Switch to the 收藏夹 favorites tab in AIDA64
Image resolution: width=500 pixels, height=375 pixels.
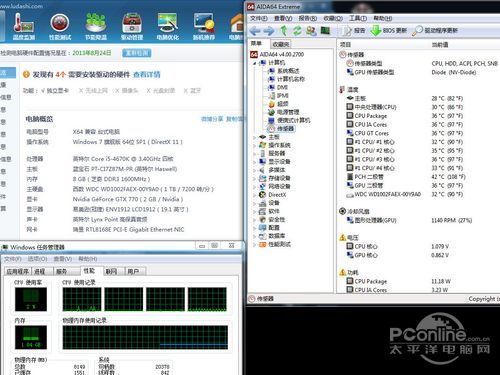pos(281,44)
